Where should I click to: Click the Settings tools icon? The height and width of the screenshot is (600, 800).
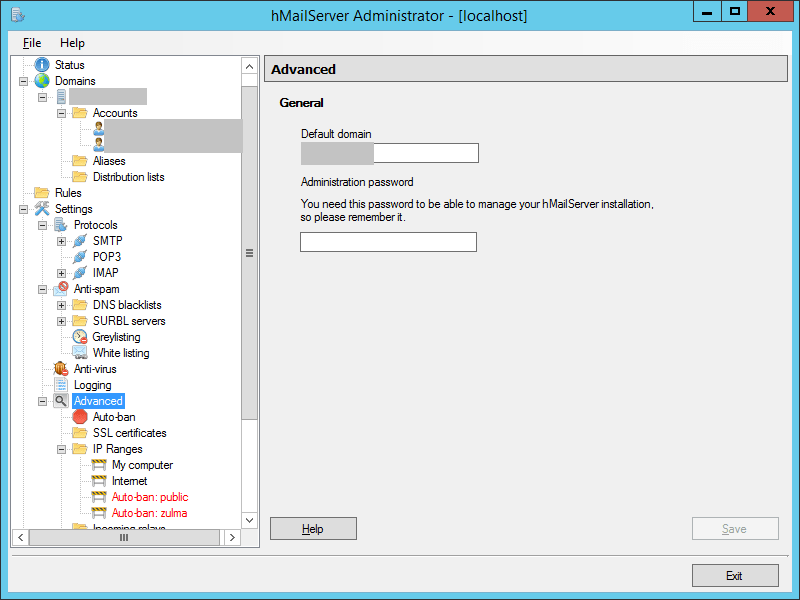pos(42,209)
